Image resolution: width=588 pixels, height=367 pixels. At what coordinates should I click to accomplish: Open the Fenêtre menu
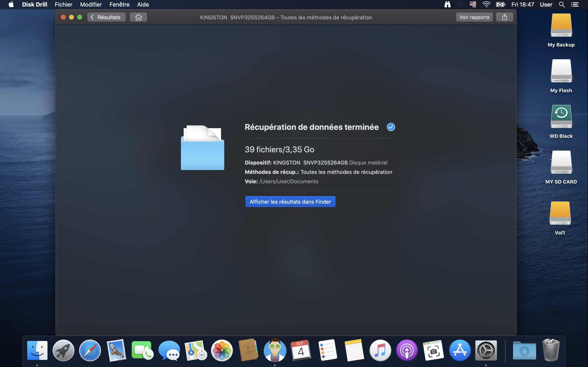pos(119,4)
